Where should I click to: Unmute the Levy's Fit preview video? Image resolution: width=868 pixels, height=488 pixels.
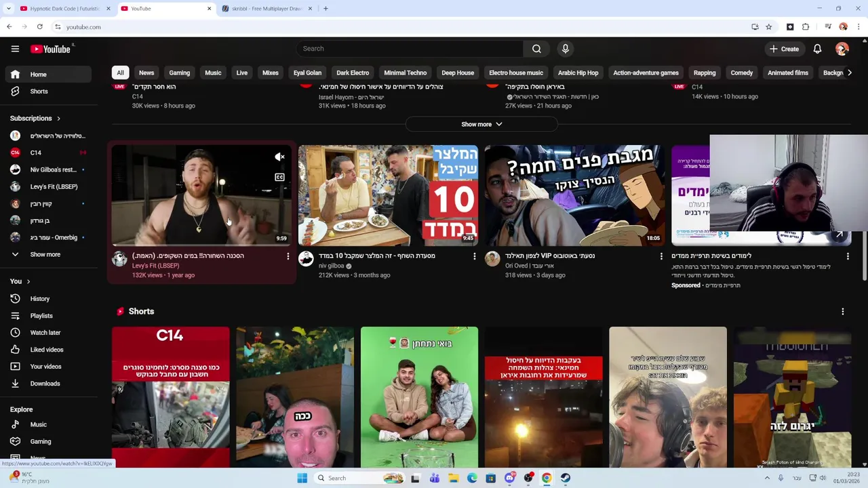279,157
